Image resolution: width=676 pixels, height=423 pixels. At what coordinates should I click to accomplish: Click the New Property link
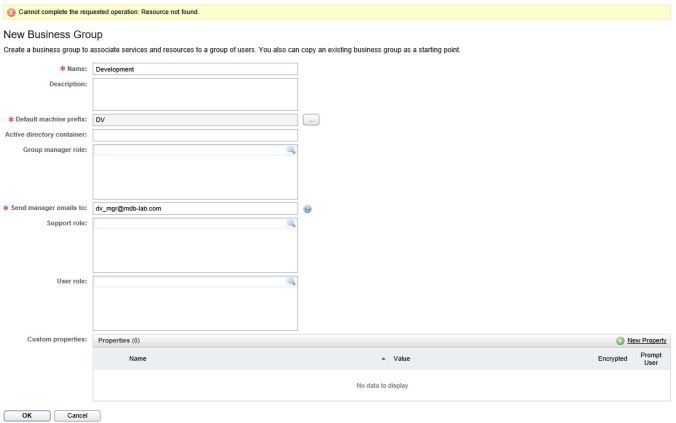coord(646,340)
